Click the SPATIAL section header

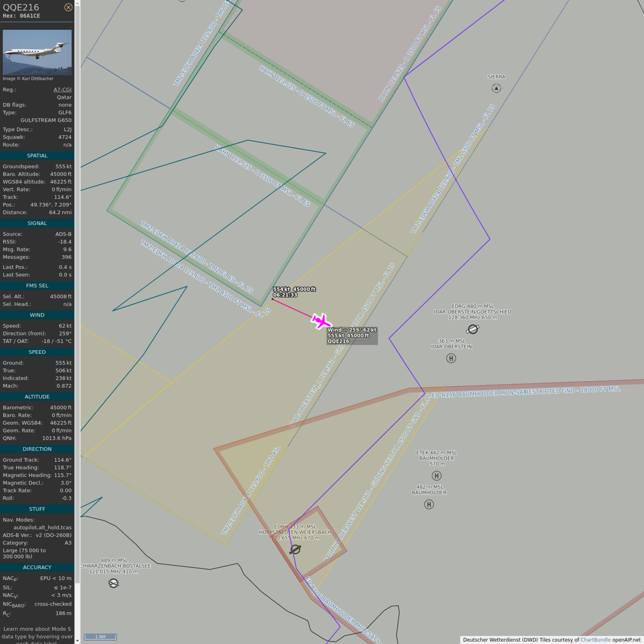[37, 156]
